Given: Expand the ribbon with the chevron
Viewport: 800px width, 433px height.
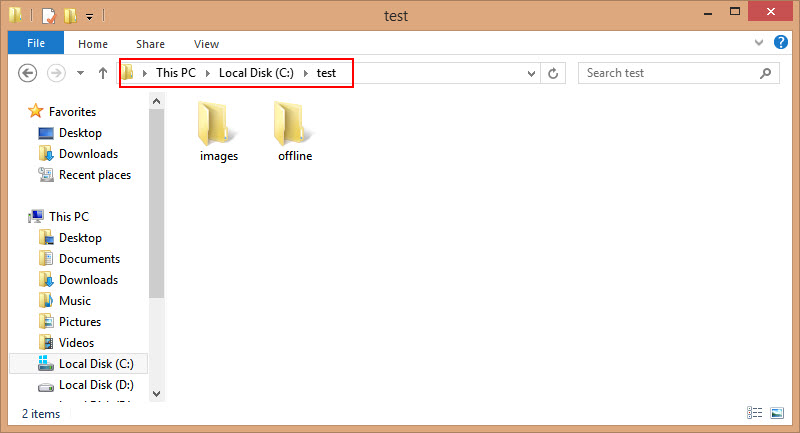Looking at the screenshot, I should point(757,44).
